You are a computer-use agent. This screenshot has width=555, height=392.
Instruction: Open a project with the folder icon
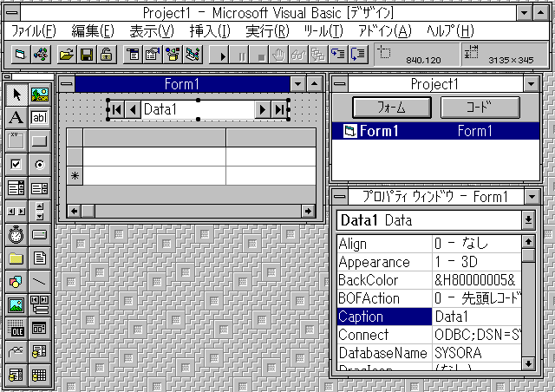pyautogui.click(x=67, y=55)
